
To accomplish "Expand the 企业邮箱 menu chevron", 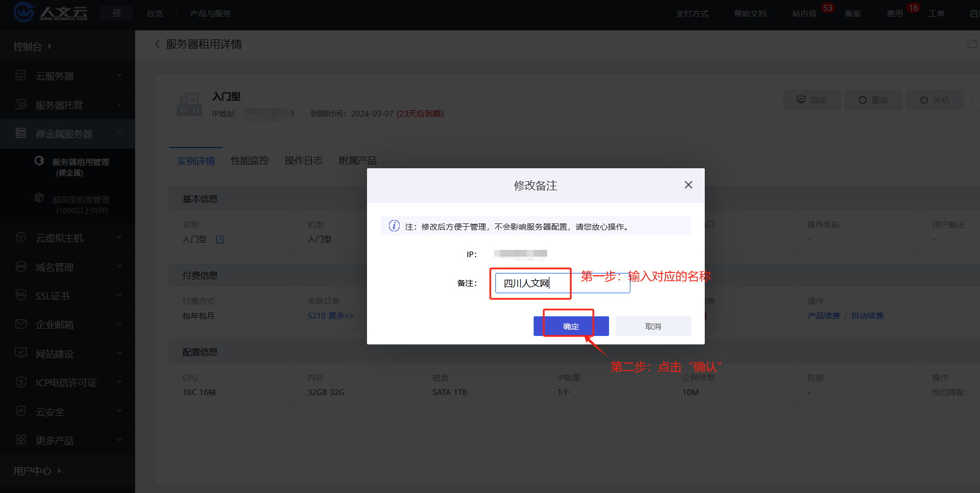I will click(119, 324).
